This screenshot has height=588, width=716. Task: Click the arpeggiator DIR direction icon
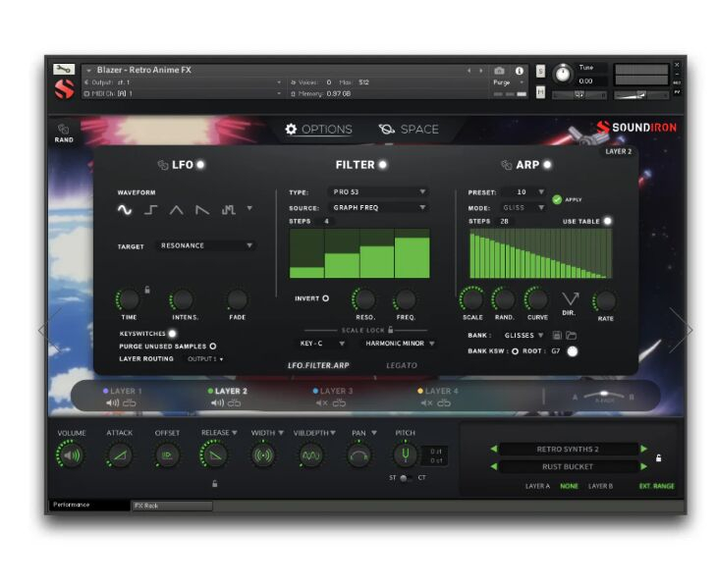[570, 298]
